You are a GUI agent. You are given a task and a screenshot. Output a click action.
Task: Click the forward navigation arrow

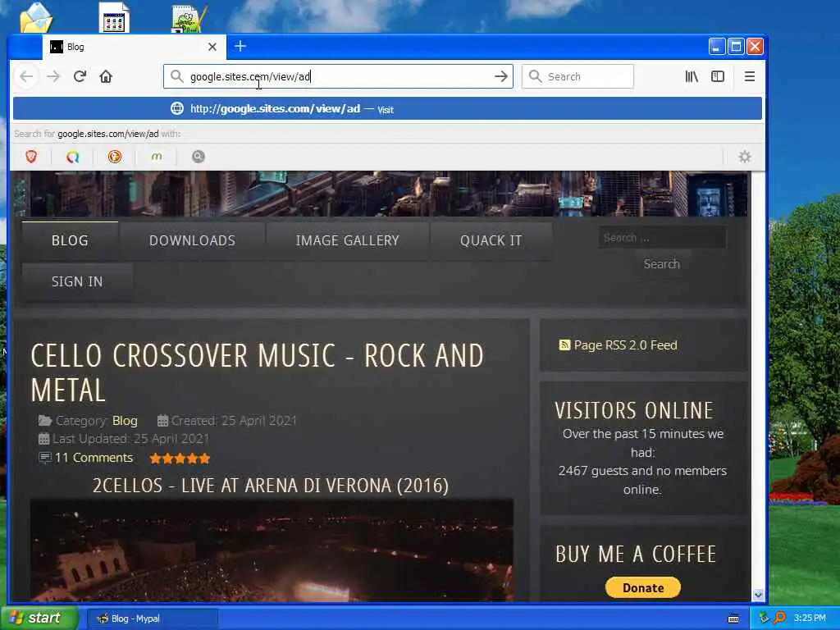pos(53,76)
